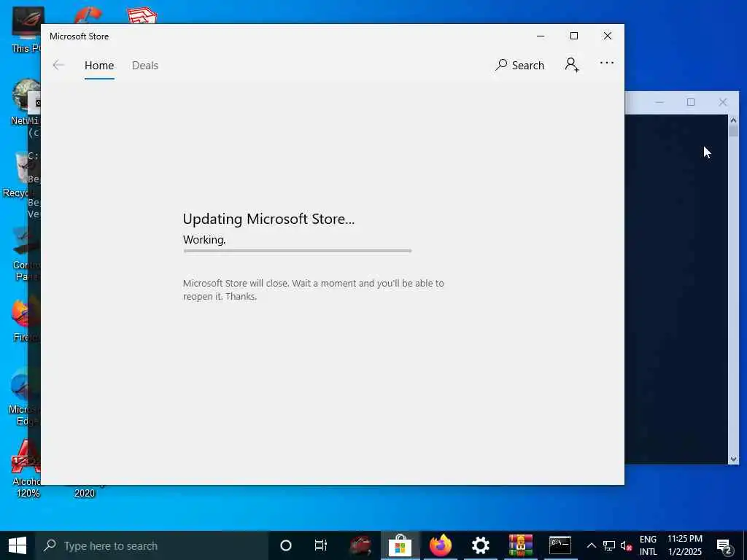
Task: Click the network tray icon
Action: [x=609, y=545]
